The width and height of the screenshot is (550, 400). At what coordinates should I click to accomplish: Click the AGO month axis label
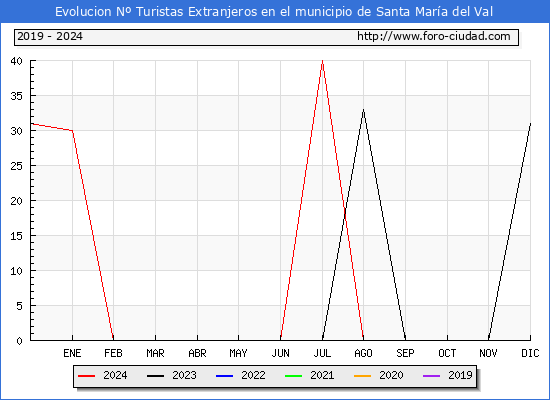pyautogui.click(x=363, y=353)
